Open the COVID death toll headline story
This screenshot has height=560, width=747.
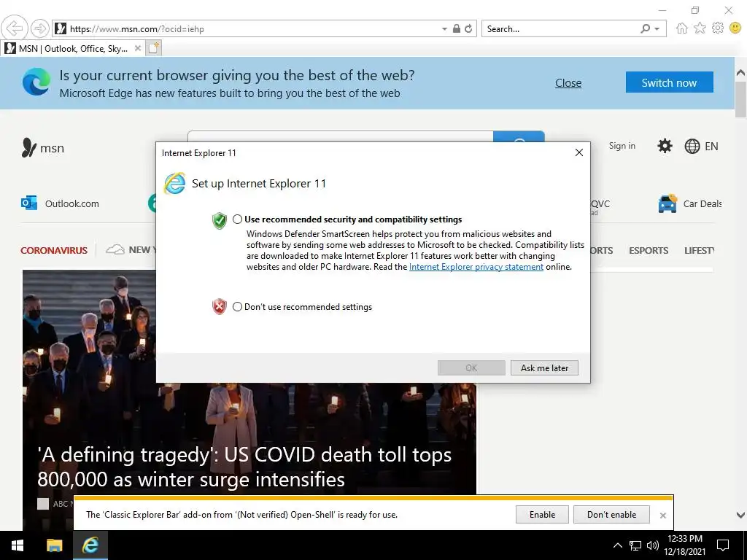[x=244, y=467]
